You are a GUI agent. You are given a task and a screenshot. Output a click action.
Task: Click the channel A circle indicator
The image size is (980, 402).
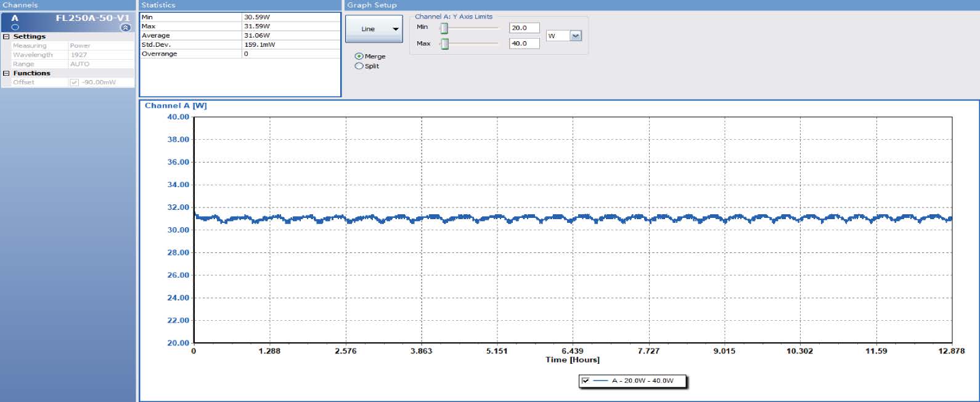click(x=15, y=27)
